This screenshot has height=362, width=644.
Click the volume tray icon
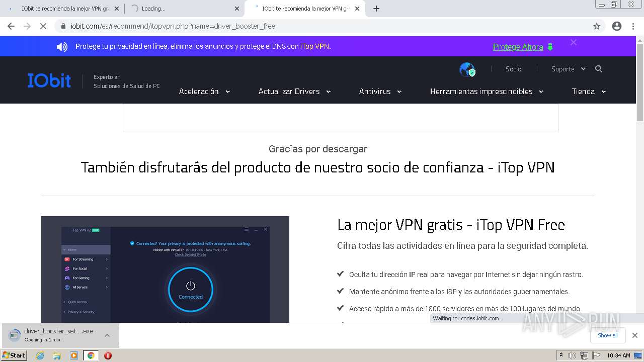click(x=572, y=355)
